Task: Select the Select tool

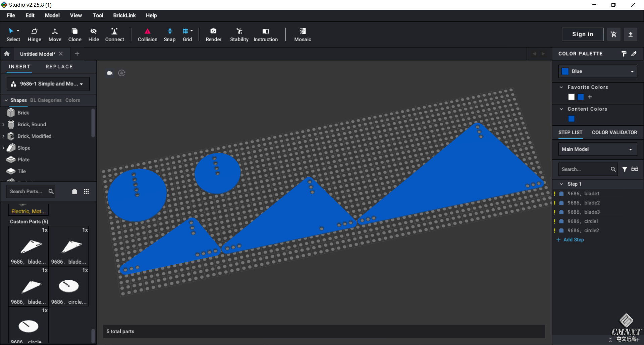Action: (13, 35)
